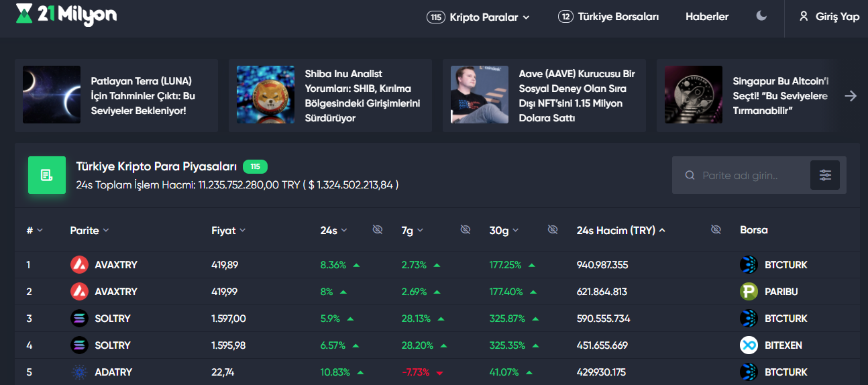Click the PARIBU exchange logo
The width and height of the screenshot is (868, 385).
tap(749, 292)
